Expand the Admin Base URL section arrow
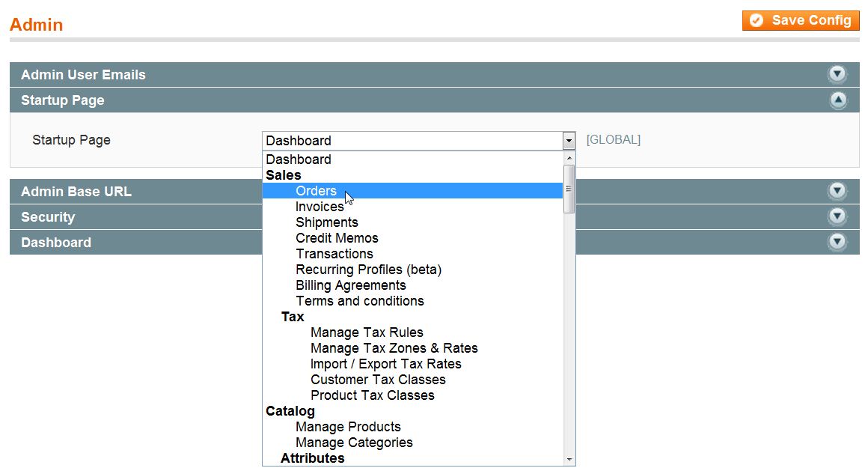Viewport: 868px width, 474px height. [837, 191]
